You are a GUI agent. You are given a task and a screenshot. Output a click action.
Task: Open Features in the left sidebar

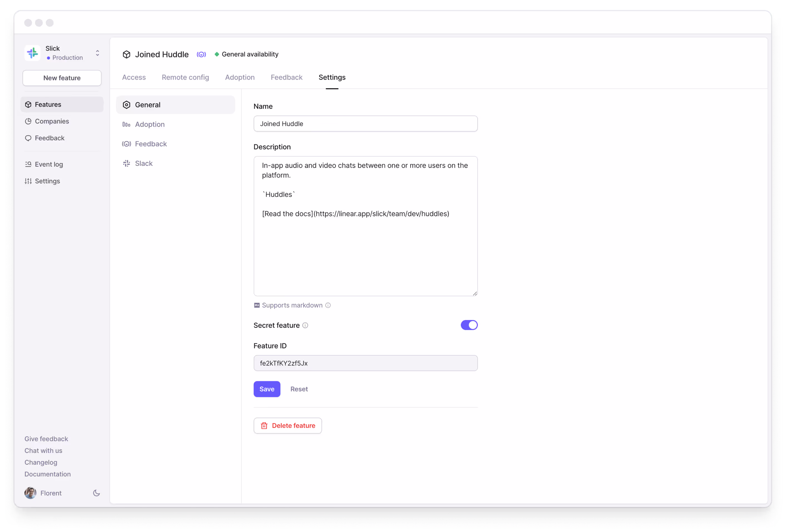pos(62,104)
